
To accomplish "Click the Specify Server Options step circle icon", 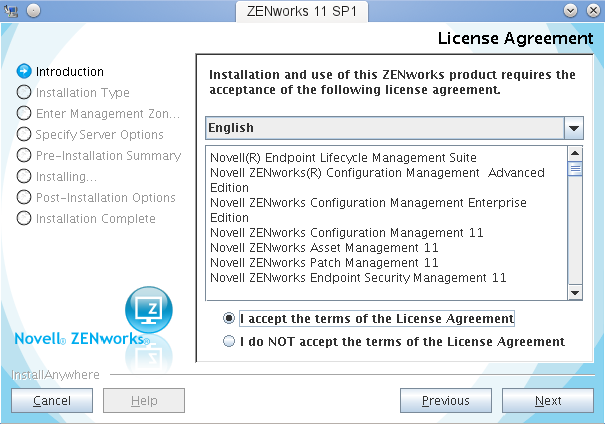I will 24,135.
